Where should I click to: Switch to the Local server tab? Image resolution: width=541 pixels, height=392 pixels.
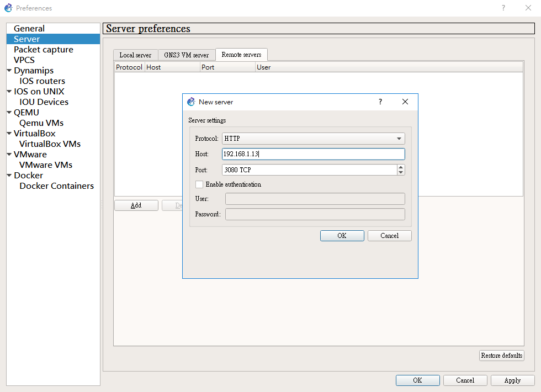(x=135, y=55)
